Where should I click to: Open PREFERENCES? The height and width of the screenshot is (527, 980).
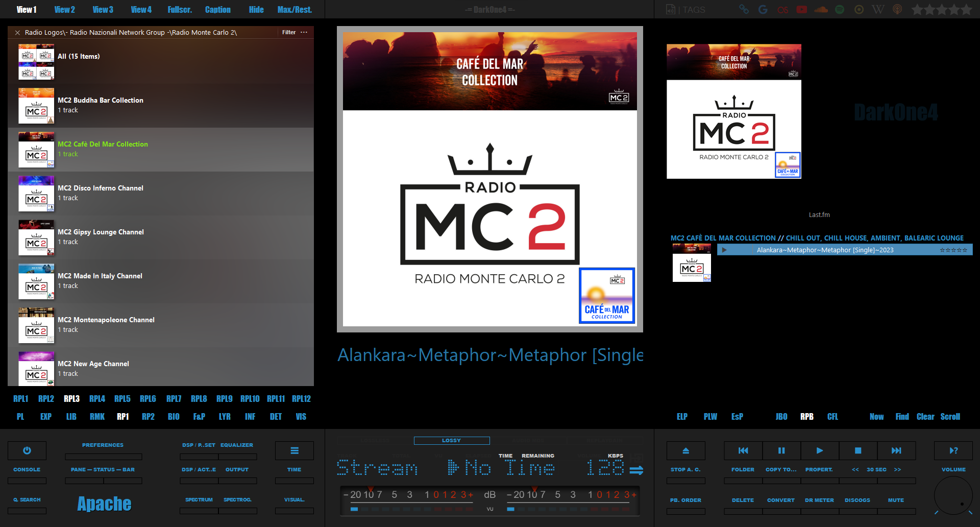click(x=103, y=445)
